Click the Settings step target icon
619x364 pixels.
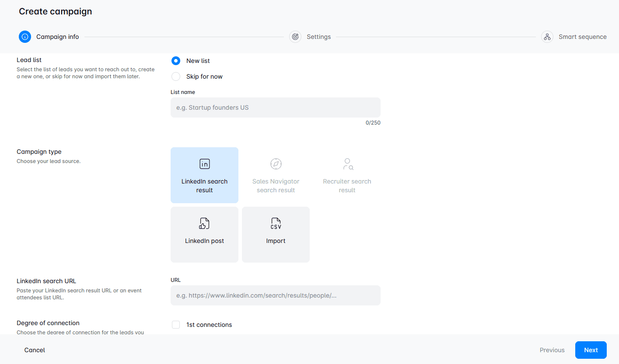[x=295, y=37]
